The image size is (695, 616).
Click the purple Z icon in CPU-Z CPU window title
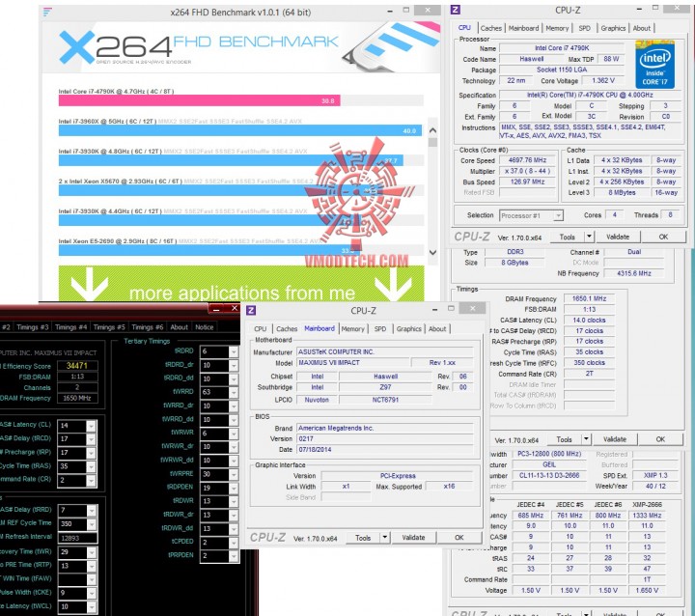[456, 10]
